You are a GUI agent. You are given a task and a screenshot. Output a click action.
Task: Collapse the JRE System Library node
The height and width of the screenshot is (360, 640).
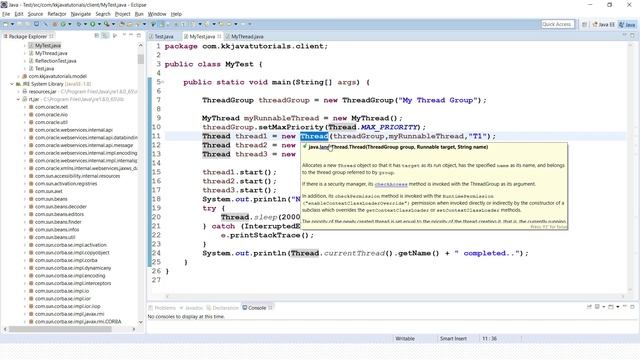tap(12, 84)
